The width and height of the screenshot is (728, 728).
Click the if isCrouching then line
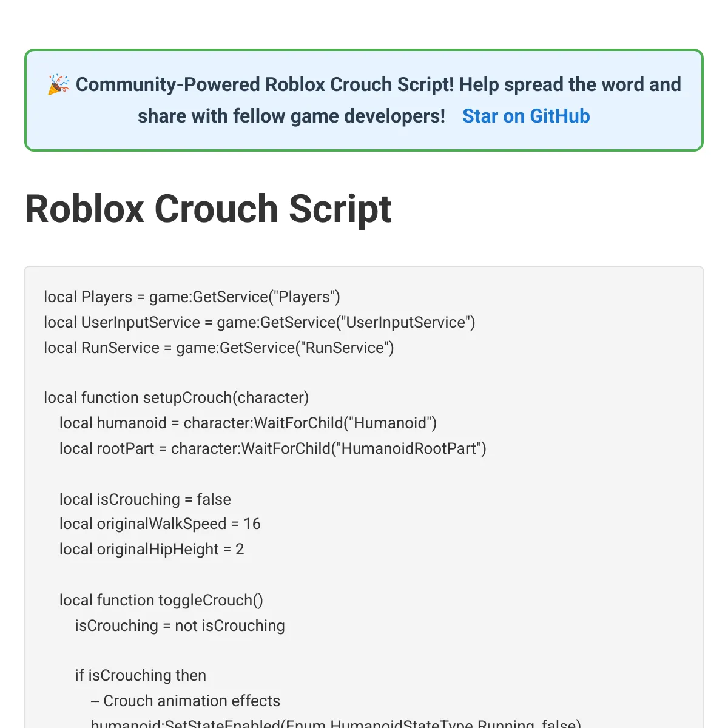(x=141, y=675)
